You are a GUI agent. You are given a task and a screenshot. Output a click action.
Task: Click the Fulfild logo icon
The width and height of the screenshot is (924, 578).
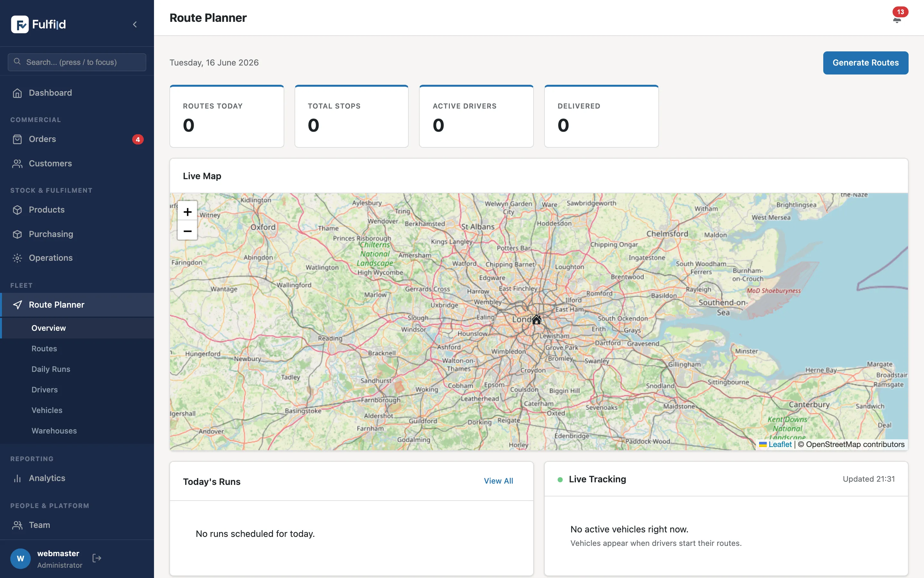[20, 24]
